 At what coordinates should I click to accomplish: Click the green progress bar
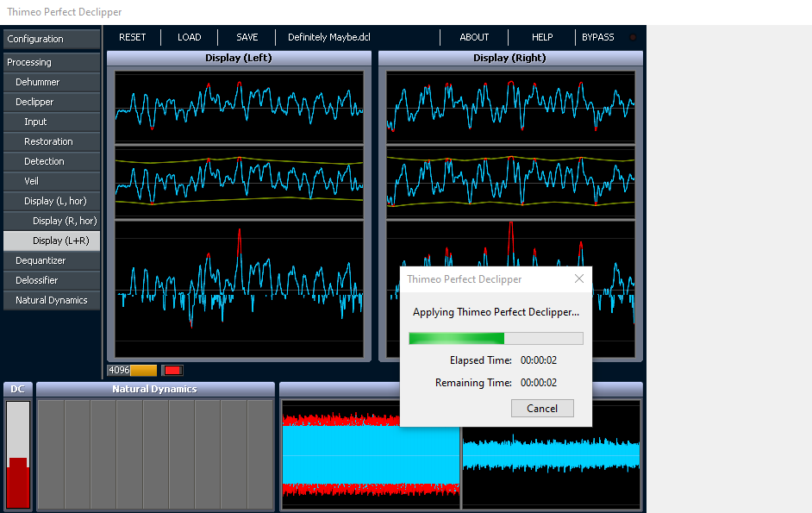496,338
